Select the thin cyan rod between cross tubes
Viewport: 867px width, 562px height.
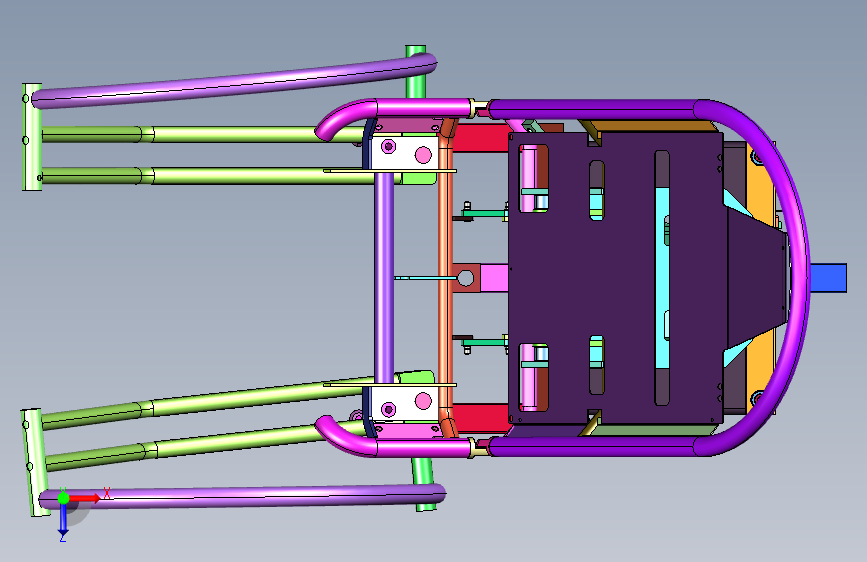pos(425,277)
